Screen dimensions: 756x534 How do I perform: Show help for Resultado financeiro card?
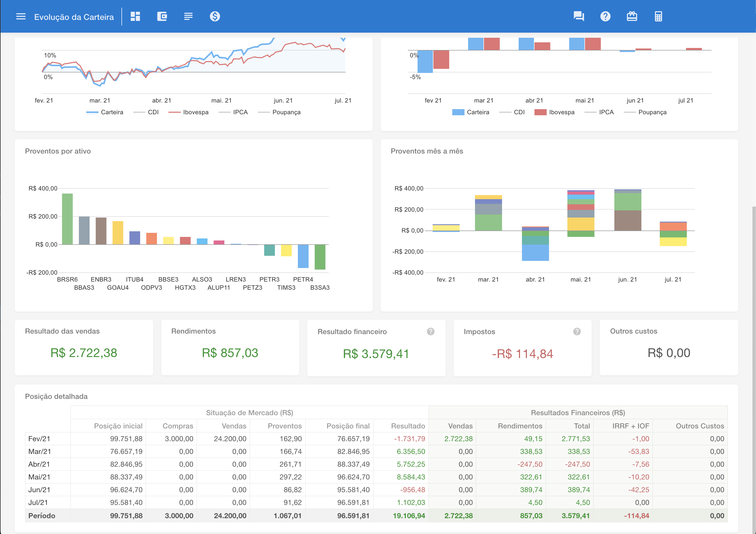[x=430, y=332]
